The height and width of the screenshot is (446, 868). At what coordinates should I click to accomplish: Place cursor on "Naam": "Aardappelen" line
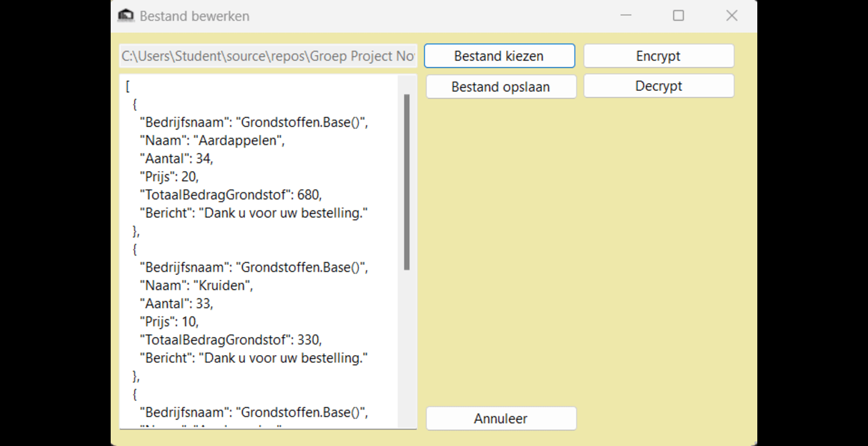click(x=212, y=141)
